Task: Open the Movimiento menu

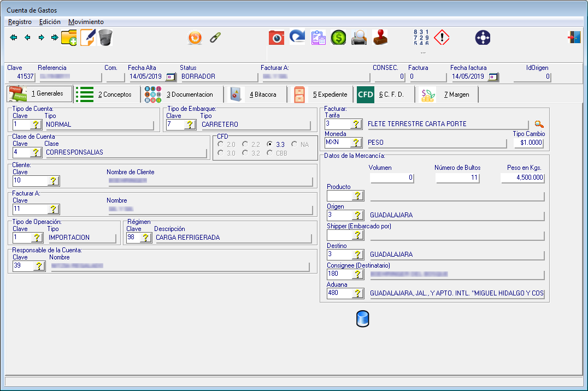Action: tap(86, 22)
